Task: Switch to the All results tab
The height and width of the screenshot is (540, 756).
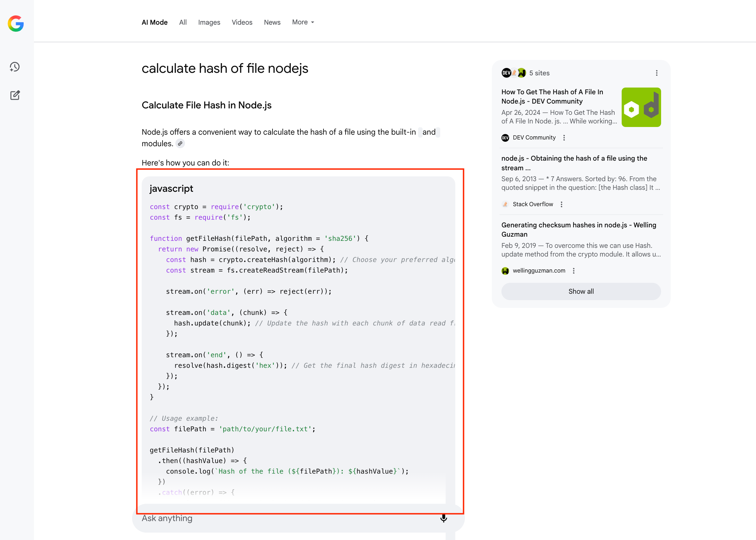Action: click(x=182, y=22)
